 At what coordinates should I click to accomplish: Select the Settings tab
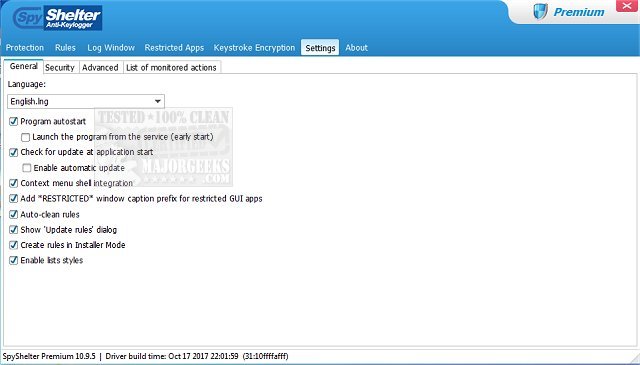coord(320,48)
